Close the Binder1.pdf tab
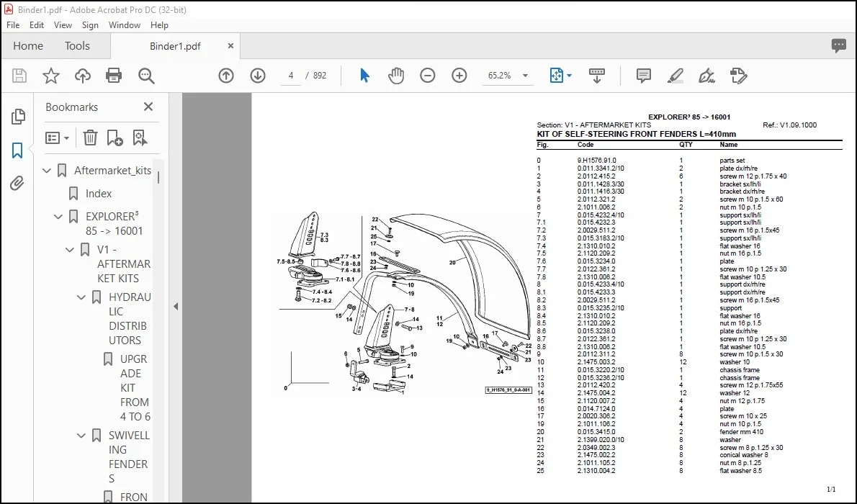 (x=230, y=46)
